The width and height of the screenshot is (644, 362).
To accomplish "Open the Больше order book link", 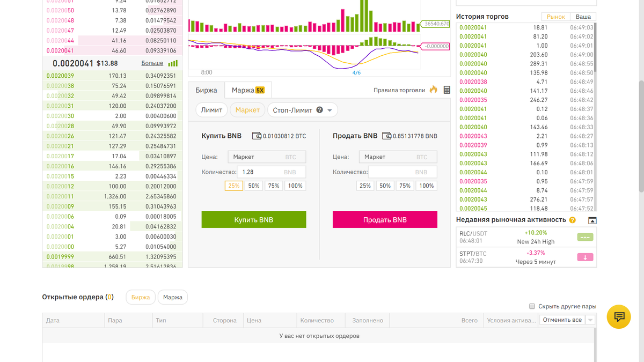I will (x=152, y=63).
